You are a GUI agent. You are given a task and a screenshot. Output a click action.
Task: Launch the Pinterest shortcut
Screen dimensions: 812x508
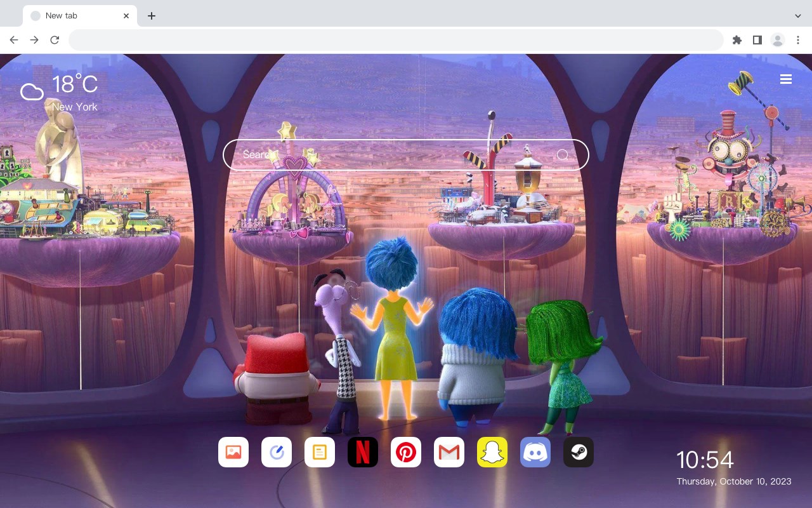coord(406,452)
